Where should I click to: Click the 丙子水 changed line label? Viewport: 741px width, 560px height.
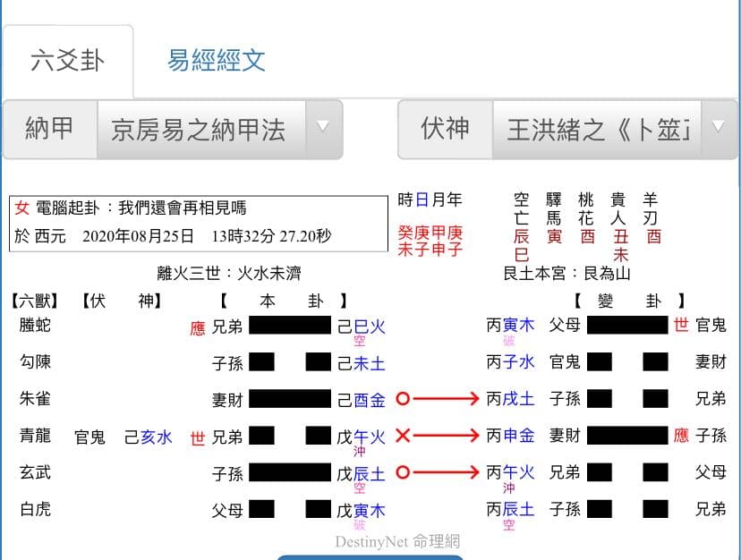click(510, 362)
